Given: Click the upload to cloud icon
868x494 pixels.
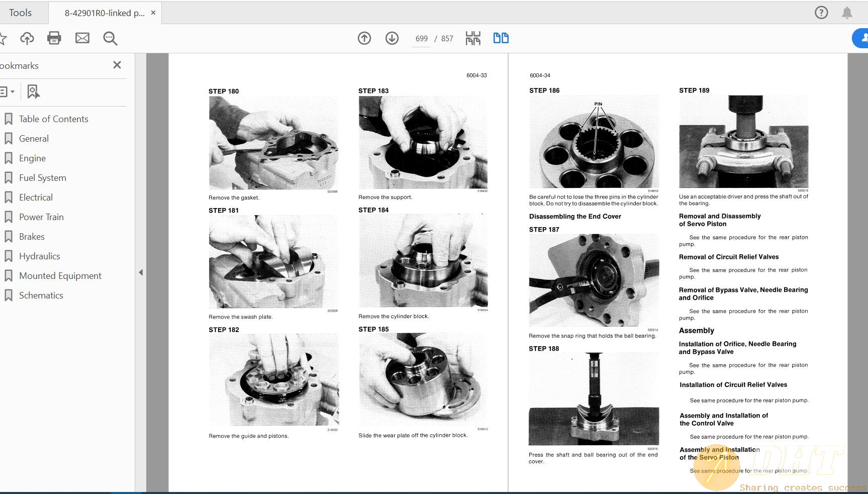Looking at the screenshot, I should (27, 38).
